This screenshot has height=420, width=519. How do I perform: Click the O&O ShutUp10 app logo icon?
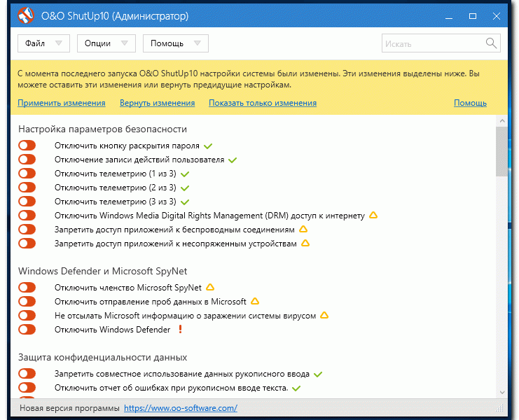click(26, 15)
